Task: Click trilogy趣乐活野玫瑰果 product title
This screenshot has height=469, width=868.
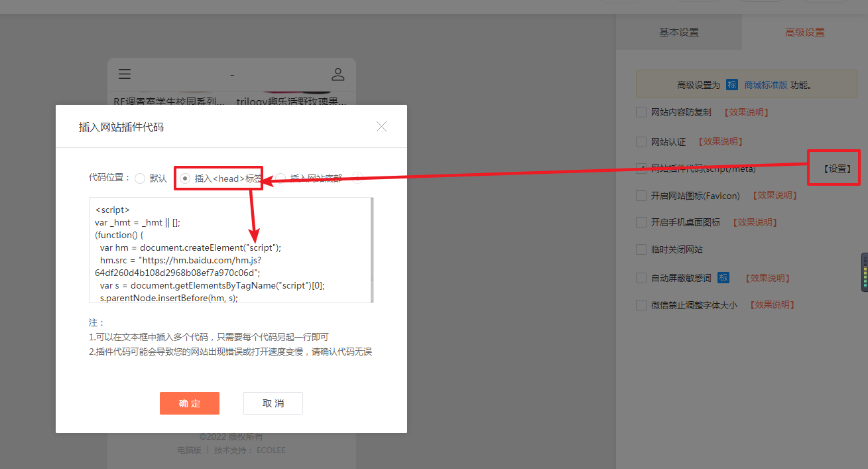Action: pyautogui.click(x=292, y=101)
